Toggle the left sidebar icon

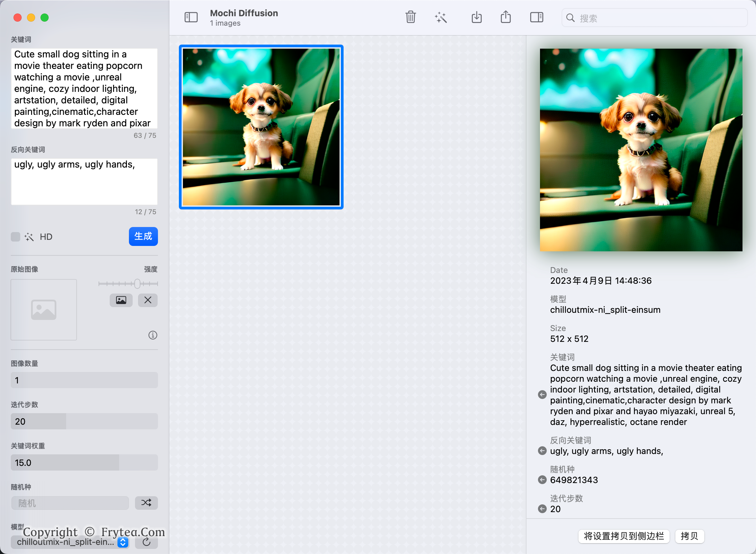(191, 17)
